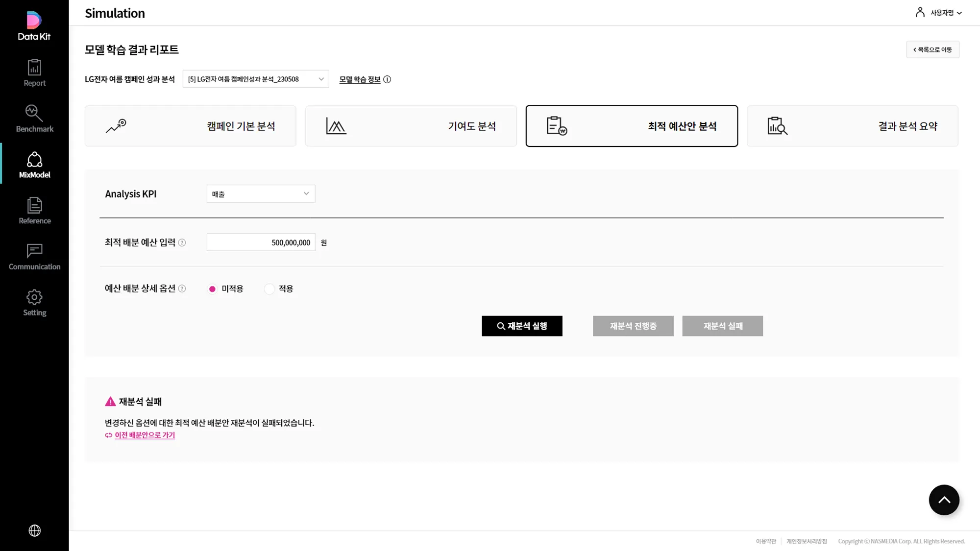Open the Report section in the sidebar

[34, 73]
